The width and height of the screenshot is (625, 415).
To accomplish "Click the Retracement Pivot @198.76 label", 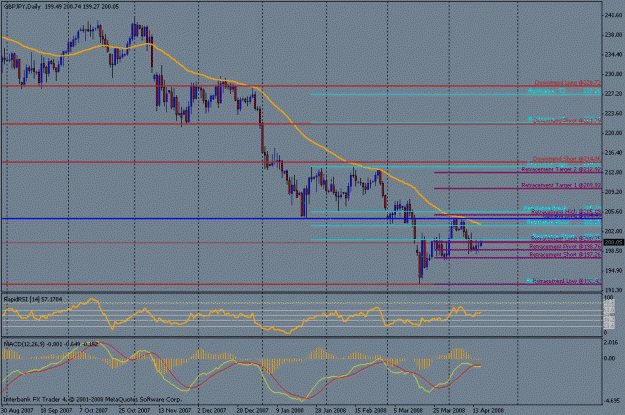I will click(x=565, y=247).
